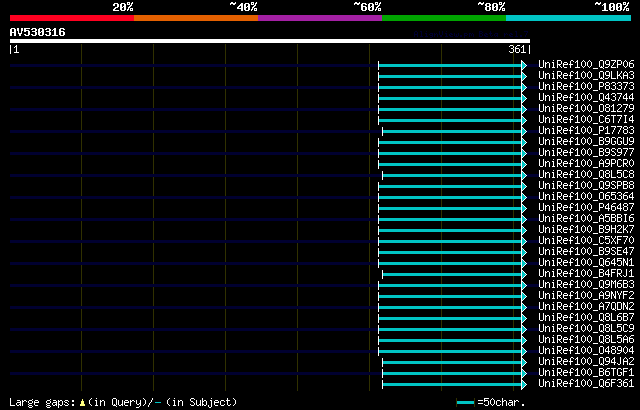Click the cyan alignment bar for UniRef100_Q8L5C8
Viewport: 640px width, 410px height.
click(x=452, y=175)
